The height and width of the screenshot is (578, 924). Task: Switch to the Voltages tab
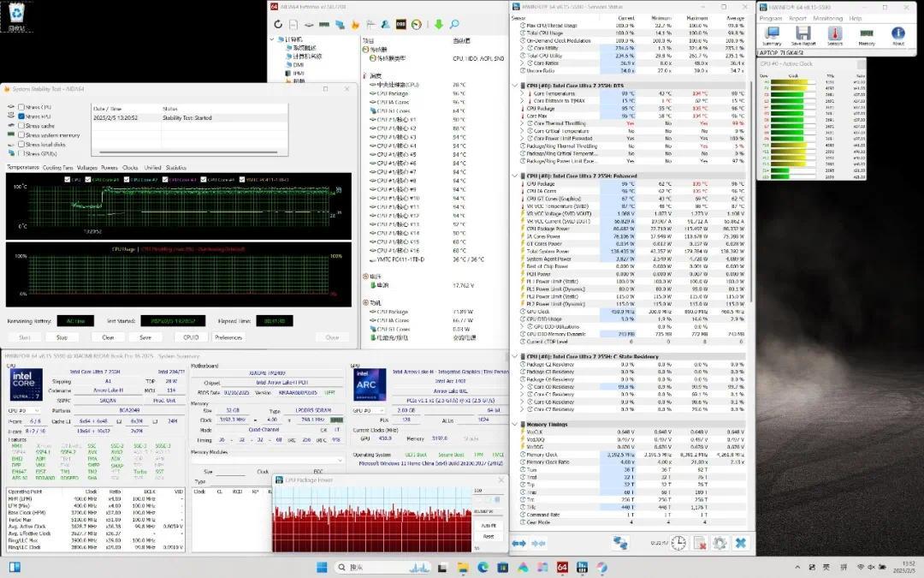pyautogui.click(x=86, y=168)
